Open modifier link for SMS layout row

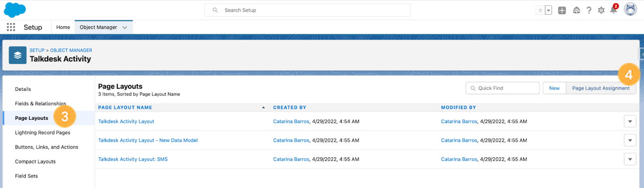pos(459,159)
